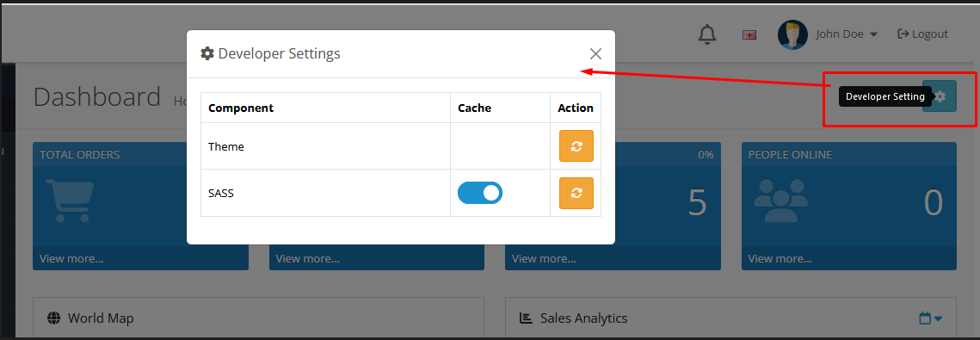Click the John Doe avatar picture
Image resolution: width=980 pixels, height=340 pixels.
(x=792, y=34)
